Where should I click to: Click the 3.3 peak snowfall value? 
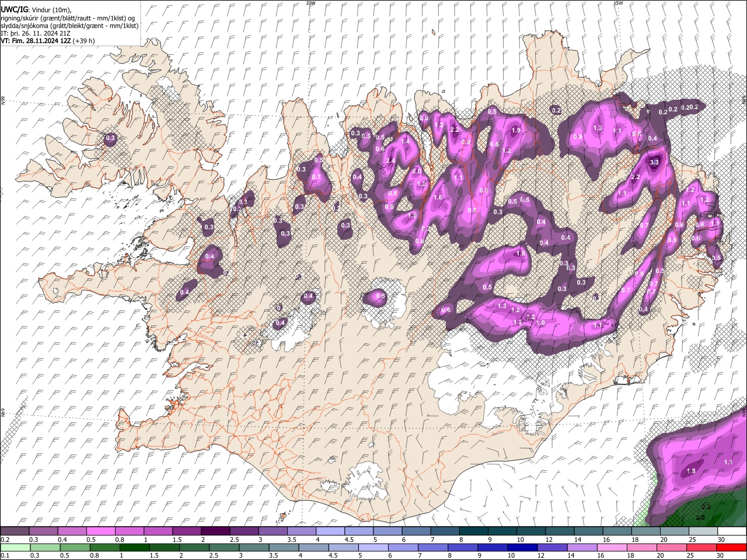click(654, 162)
